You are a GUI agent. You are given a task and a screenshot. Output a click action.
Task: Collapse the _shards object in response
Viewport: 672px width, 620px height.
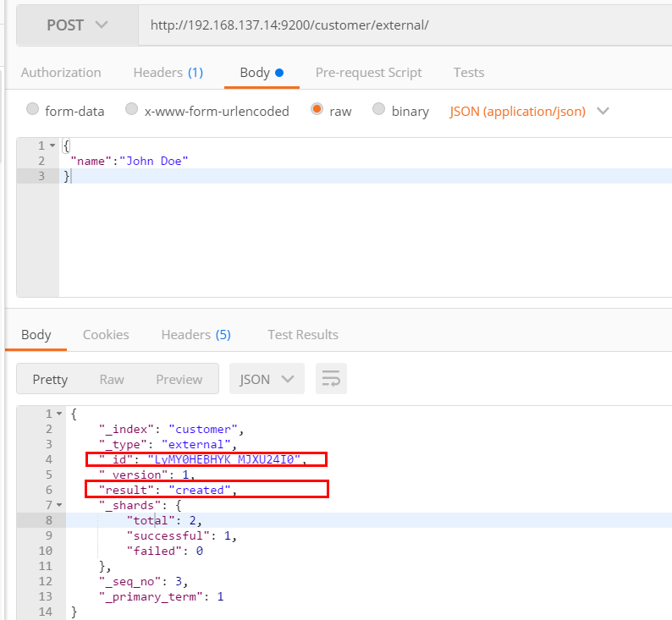tap(59, 505)
